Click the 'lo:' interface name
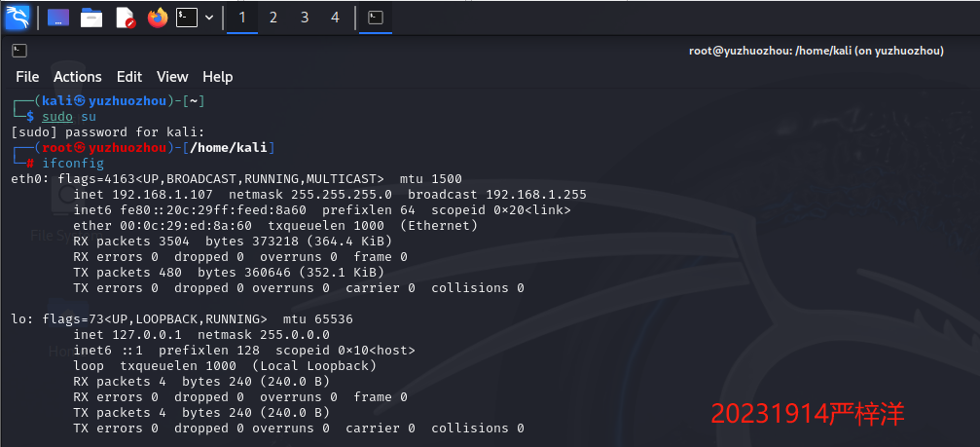 (x=23, y=319)
